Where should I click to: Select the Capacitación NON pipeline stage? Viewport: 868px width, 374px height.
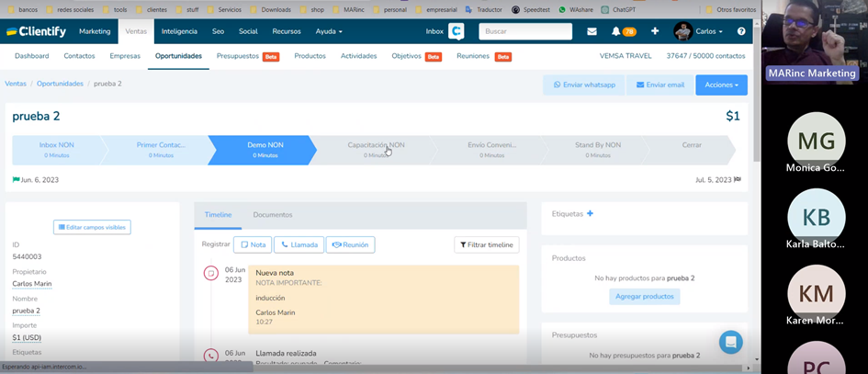[376, 149]
